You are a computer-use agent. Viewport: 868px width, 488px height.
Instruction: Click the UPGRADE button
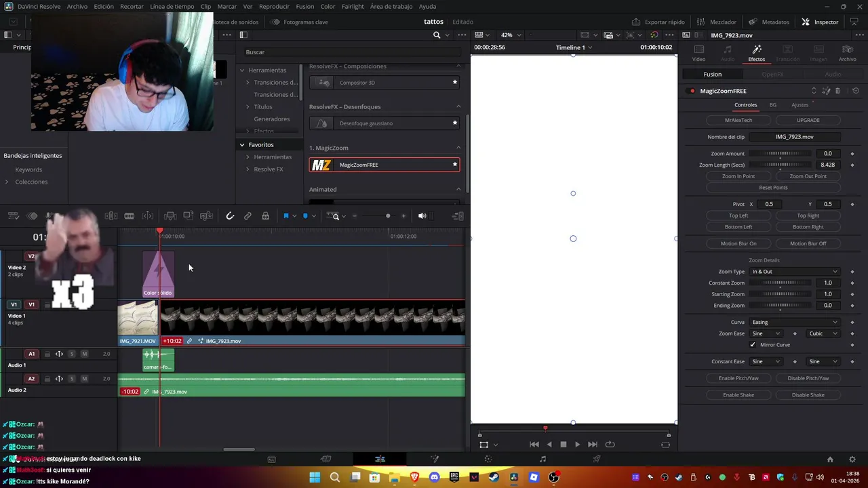point(808,120)
